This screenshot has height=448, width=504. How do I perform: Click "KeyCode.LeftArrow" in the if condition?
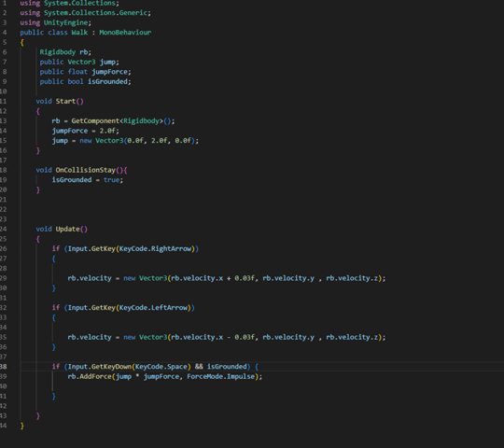(153, 308)
